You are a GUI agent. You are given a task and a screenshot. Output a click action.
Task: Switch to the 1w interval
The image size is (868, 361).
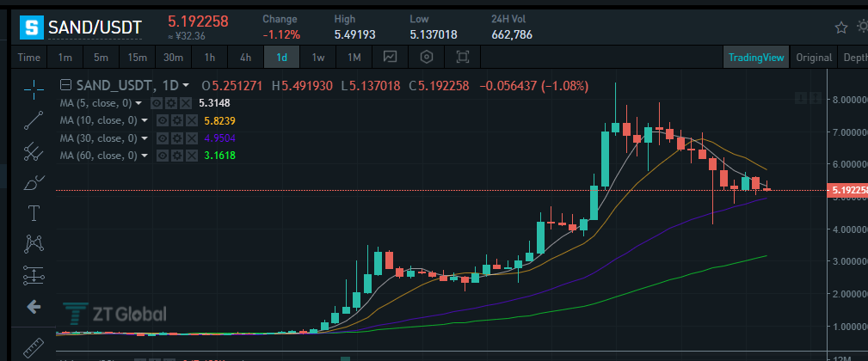coord(317,57)
